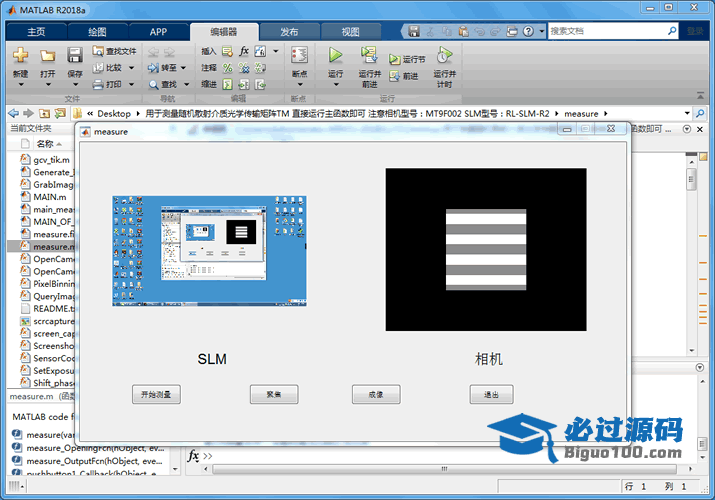Image resolution: width=715 pixels, height=500 pixels.
Task: Select 编辑器 tab
Action: (223, 32)
